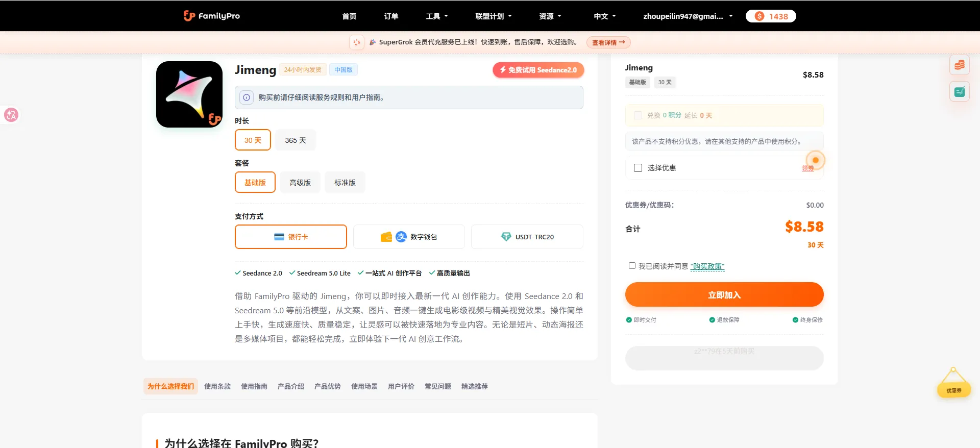Switch to 产品介绍 tab

(291, 386)
